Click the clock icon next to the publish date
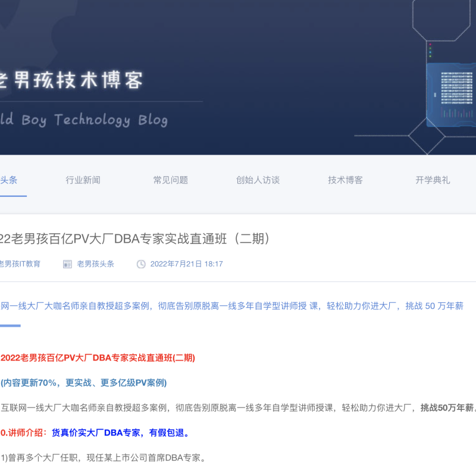The height and width of the screenshot is (476, 476). [x=140, y=264]
